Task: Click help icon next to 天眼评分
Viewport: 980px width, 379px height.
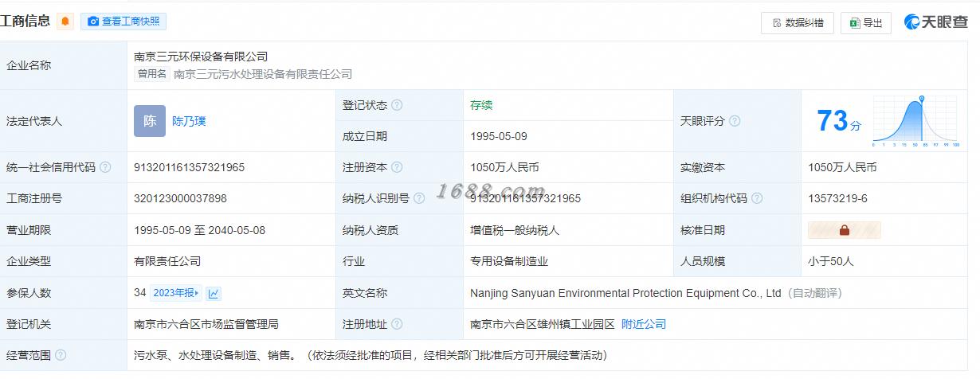Action: (x=735, y=121)
